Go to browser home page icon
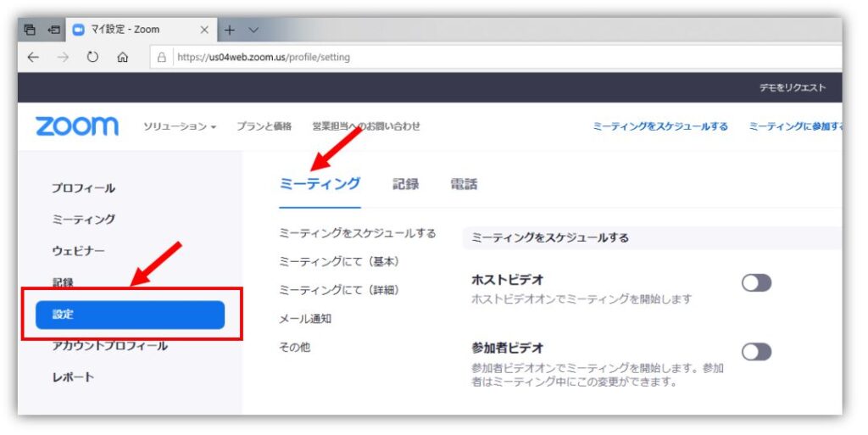868x435 pixels. pos(122,57)
